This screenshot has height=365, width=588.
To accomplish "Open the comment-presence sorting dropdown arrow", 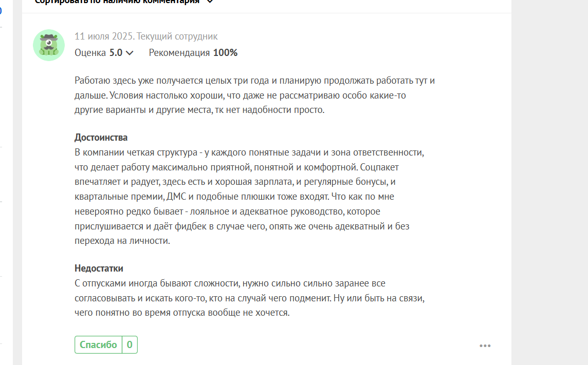I will point(210,2).
